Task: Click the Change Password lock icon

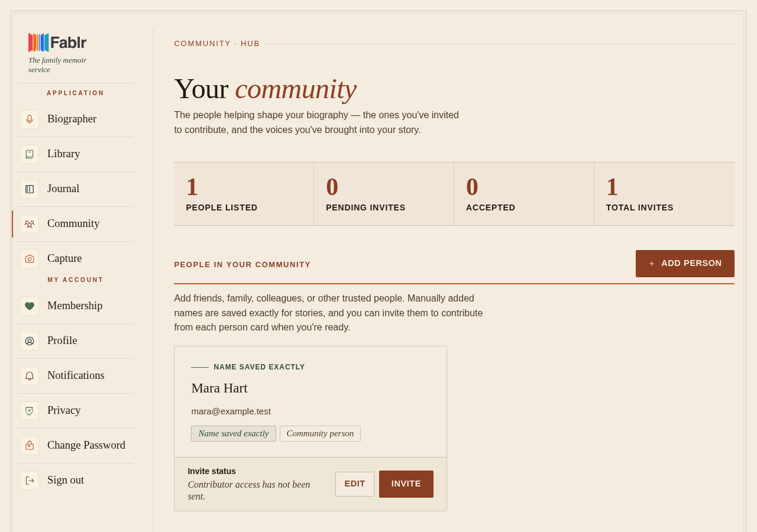Action: tap(30, 446)
